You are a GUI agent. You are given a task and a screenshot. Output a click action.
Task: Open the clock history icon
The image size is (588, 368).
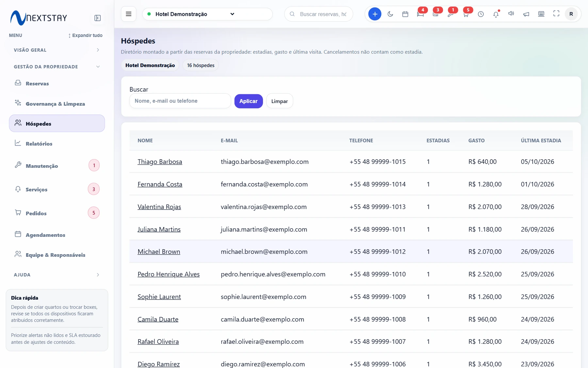(481, 14)
